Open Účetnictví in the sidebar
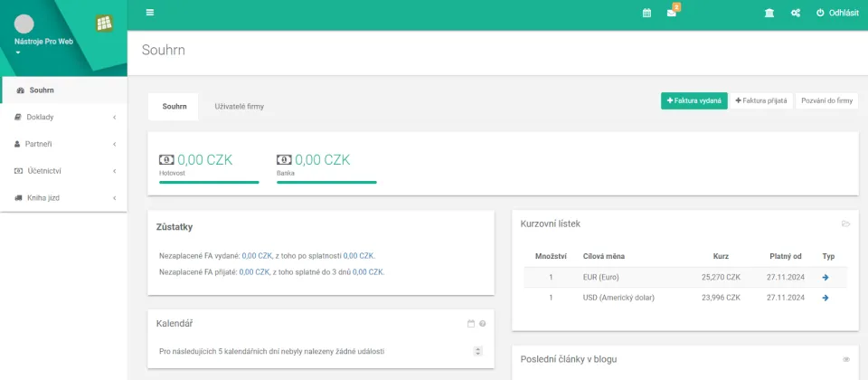Viewport: 868px width, 380px height. point(63,171)
